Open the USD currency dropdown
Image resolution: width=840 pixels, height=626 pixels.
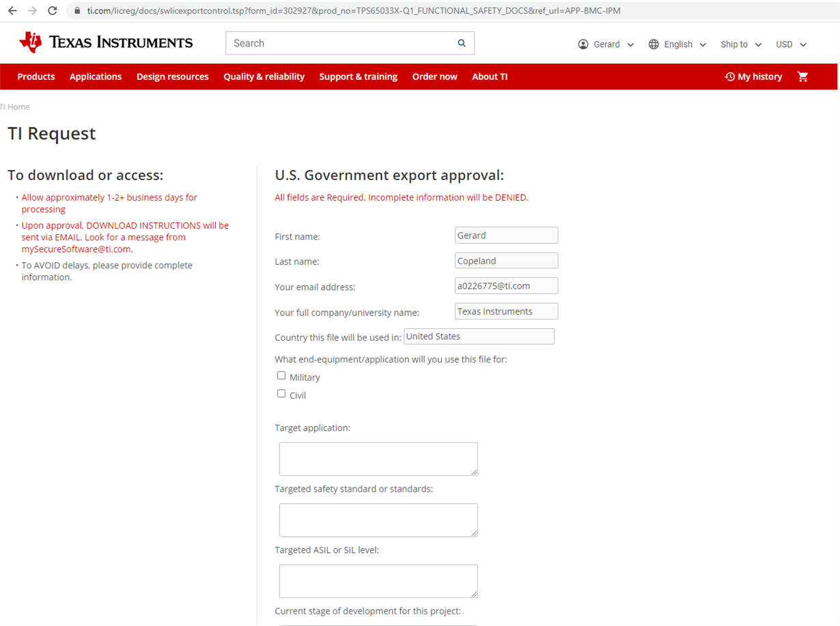[x=791, y=44]
